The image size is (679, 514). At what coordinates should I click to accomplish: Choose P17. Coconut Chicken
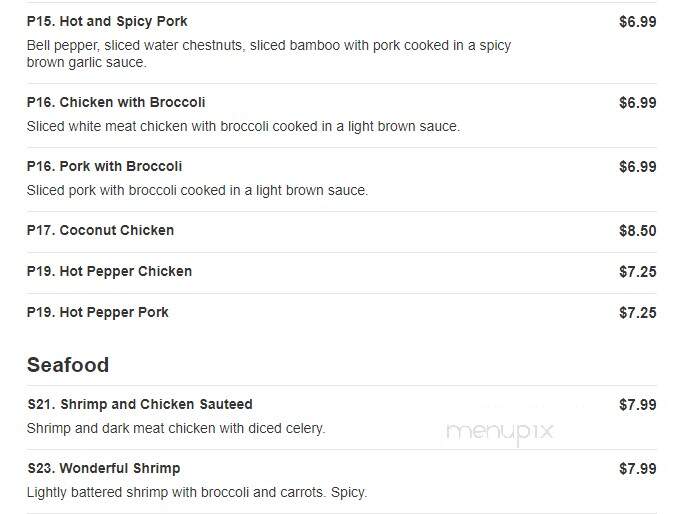[x=100, y=230]
